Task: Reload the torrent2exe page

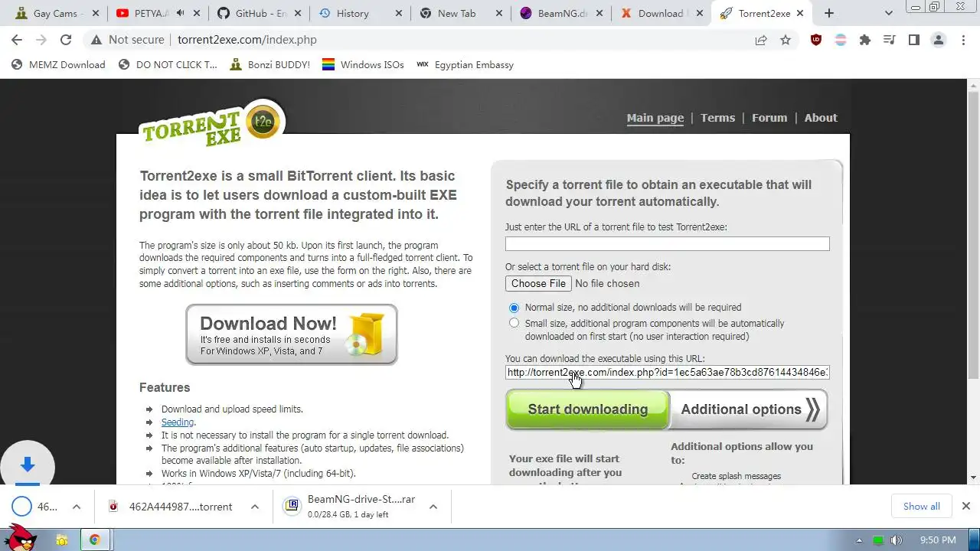Action: tap(66, 40)
